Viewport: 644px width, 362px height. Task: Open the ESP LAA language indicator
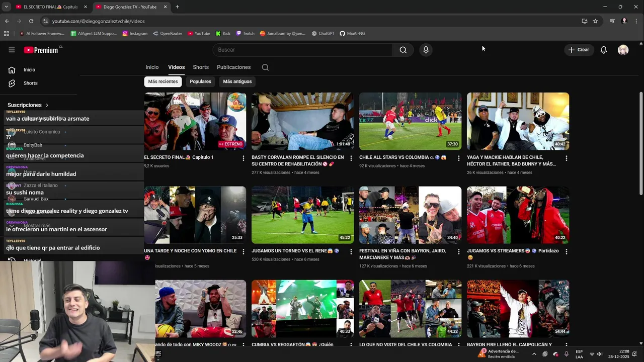click(x=579, y=354)
